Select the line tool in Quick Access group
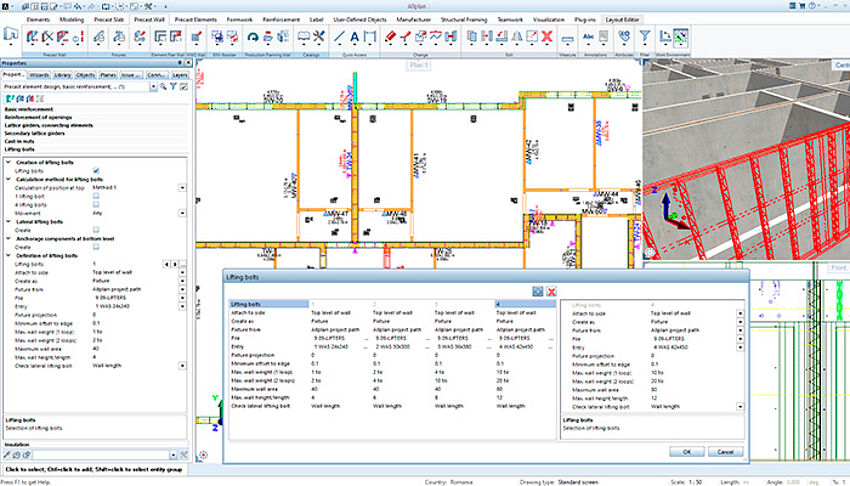This screenshot has height=486, width=850. [x=339, y=37]
